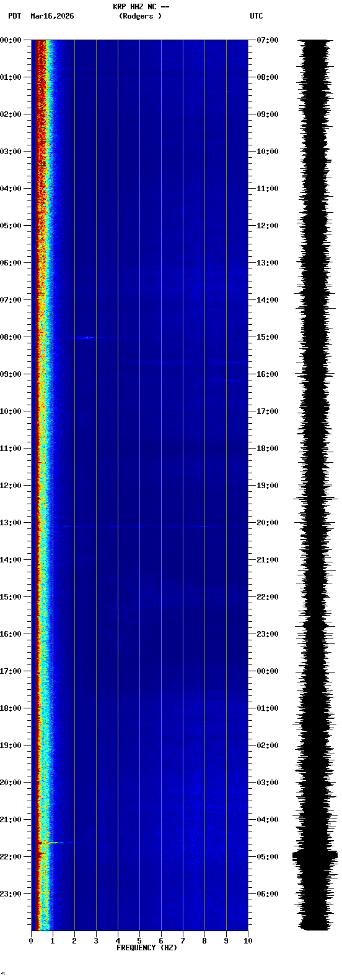Image resolution: width=342 pixels, height=980 pixels.
Task: Select the 12:00 PDT time label
Action: point(11,486)
